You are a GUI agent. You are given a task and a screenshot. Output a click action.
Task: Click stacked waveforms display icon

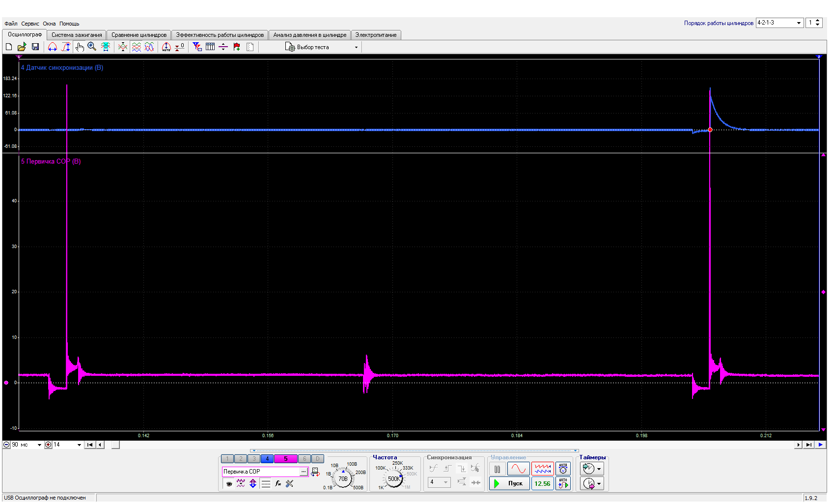coord(136,47)
